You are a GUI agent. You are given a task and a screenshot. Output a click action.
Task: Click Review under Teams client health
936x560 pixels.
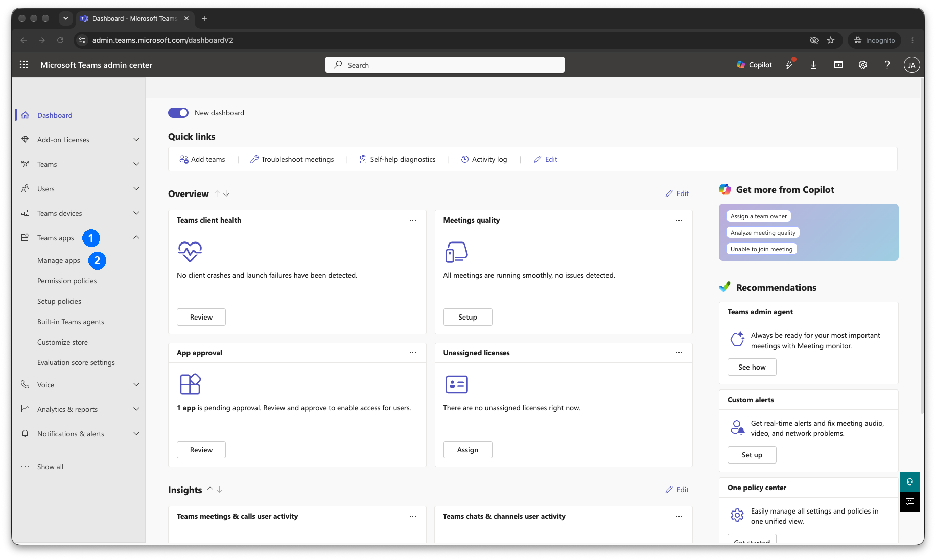pos(201,317)
